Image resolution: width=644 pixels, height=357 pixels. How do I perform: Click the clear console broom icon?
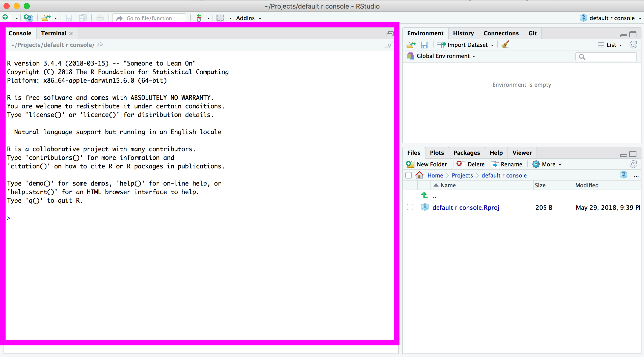389,45
